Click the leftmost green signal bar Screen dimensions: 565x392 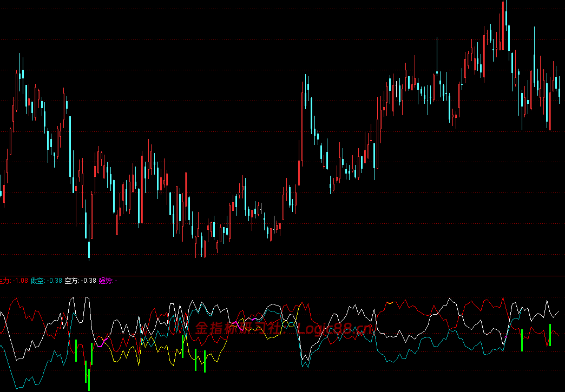(x=76, y=350)
